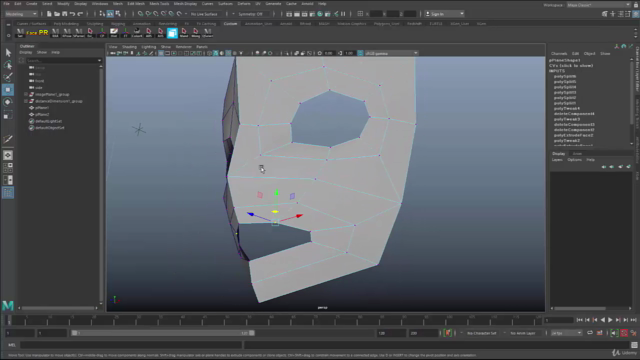Step back one frame
The height and width of the screenshot is (360, 640).
click(x=587, y=320)
